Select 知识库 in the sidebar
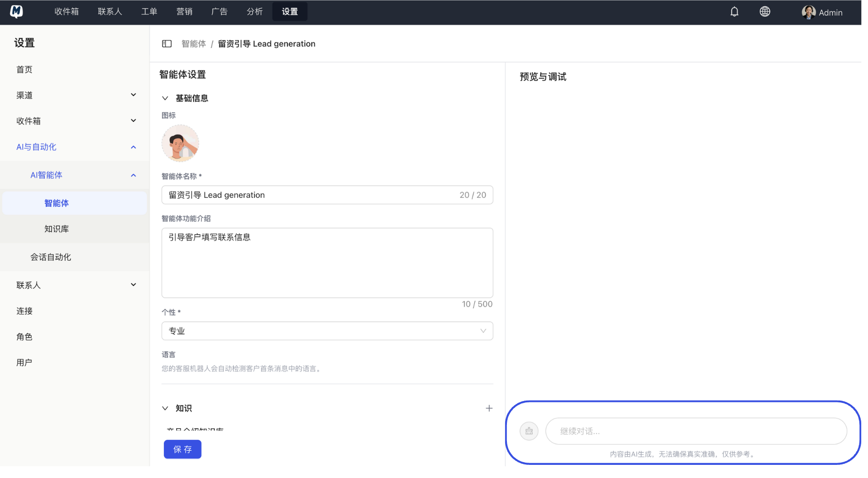868x478 pixels. (56, 229)
